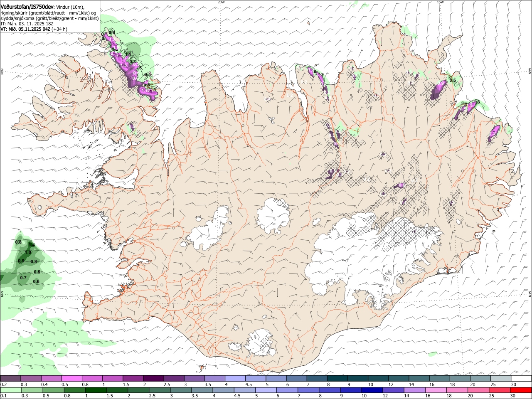Select the darkest purple 2 swatch in upper legend
Screen dimensions: 532x399
(153, 379)
